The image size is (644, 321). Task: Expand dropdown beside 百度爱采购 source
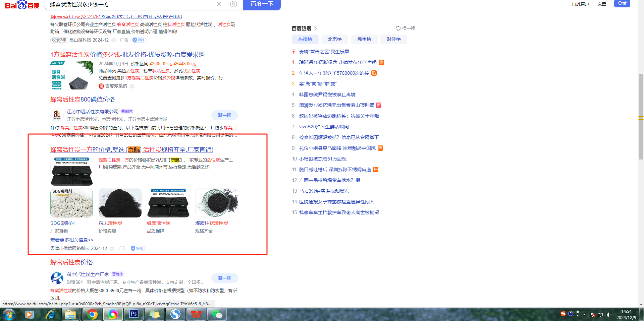coord(132,86)
